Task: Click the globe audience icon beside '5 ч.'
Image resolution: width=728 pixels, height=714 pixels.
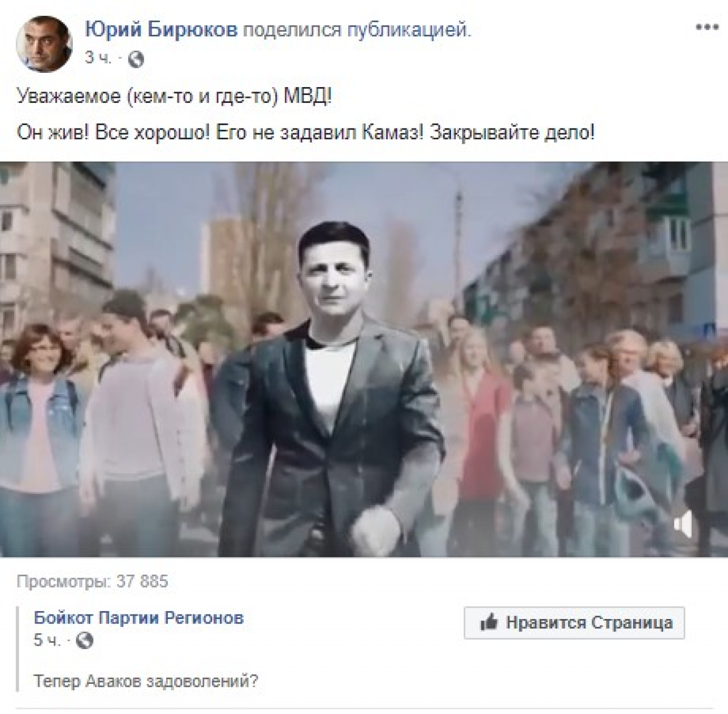Action: 84,641
